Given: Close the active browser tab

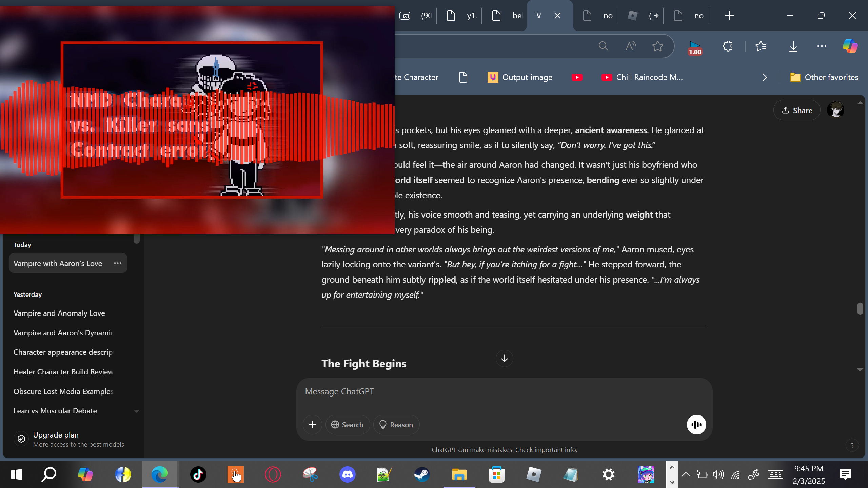Looking at the screenshot, I should (x=557, y=16).
